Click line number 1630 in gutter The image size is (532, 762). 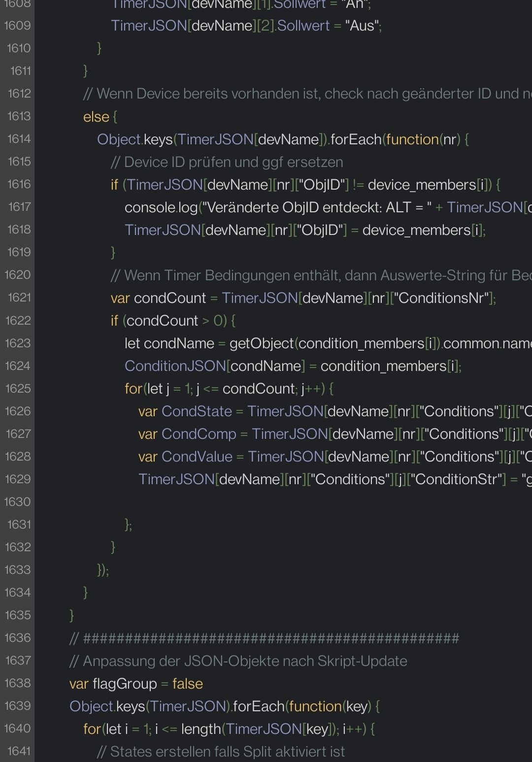click(x=18, y=502)
